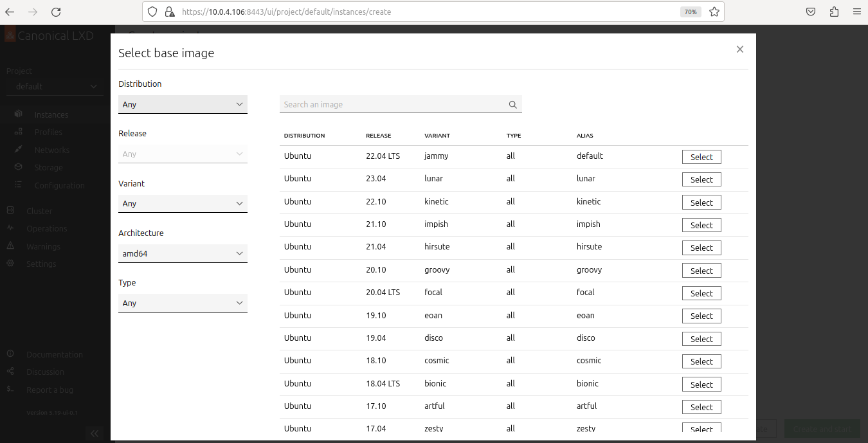
Task: Select the Ubuntu 22.04 LTS jammy image
Action: 701,157
